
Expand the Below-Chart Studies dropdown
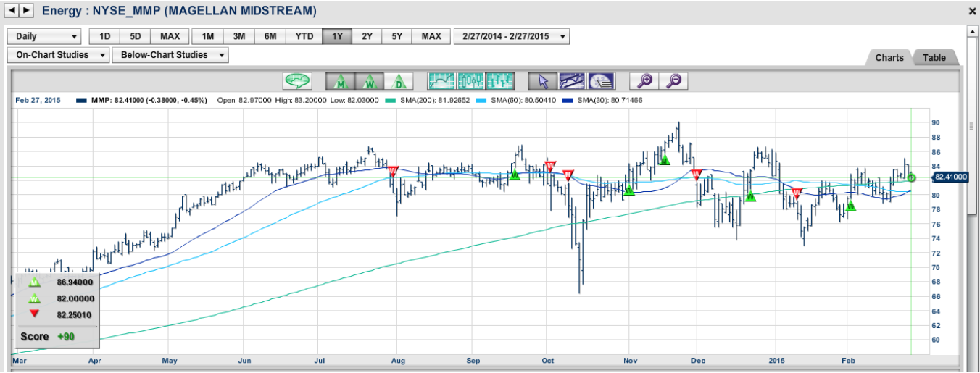(x=170, y=55)
